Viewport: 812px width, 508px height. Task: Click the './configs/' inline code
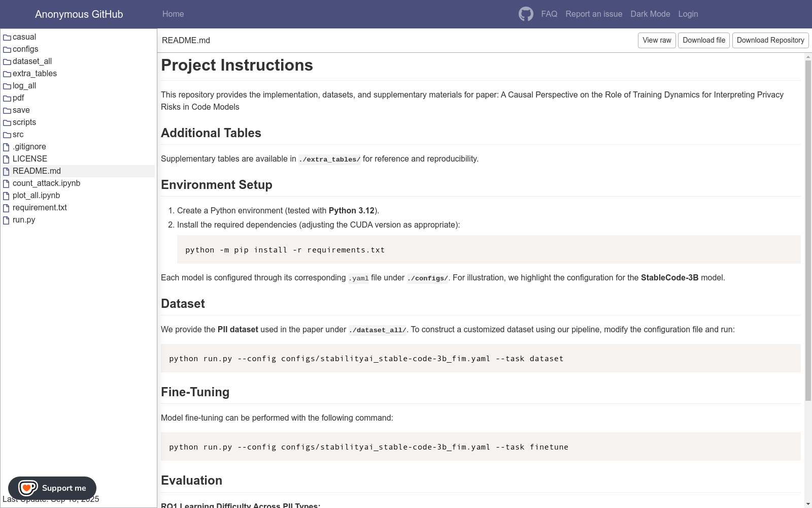coord(427,278)
